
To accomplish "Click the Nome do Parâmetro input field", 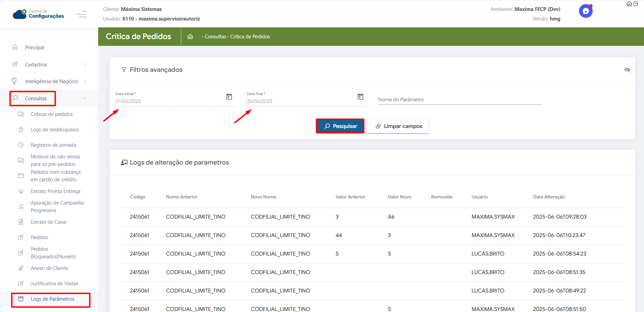I will tap(459, 100).
